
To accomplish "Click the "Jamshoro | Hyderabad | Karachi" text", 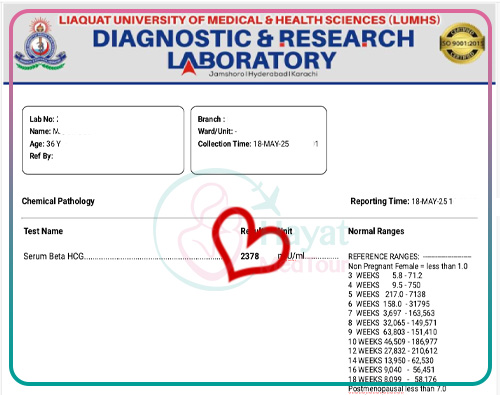I will pyautogui.click(x=263, y=74).
